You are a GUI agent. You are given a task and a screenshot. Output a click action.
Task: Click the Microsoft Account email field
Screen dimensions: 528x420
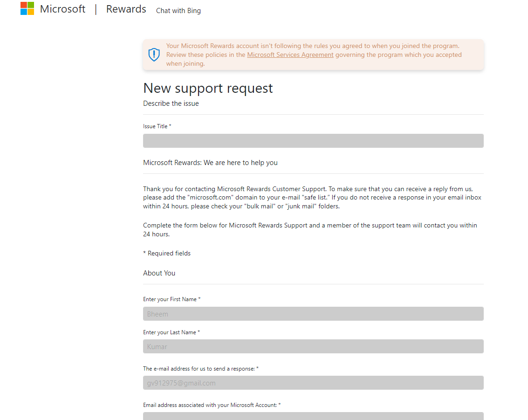pos(313,416)
